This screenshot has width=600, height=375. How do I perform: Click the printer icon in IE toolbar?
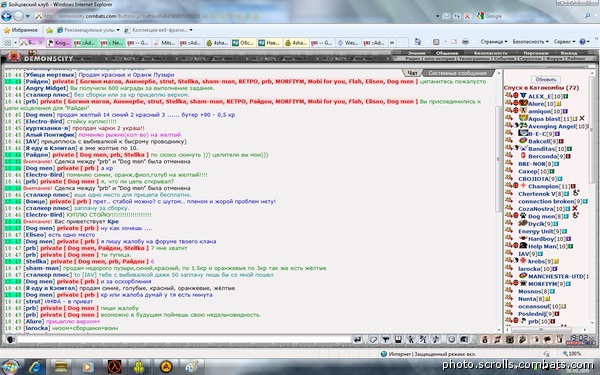[x=465, y=42]
